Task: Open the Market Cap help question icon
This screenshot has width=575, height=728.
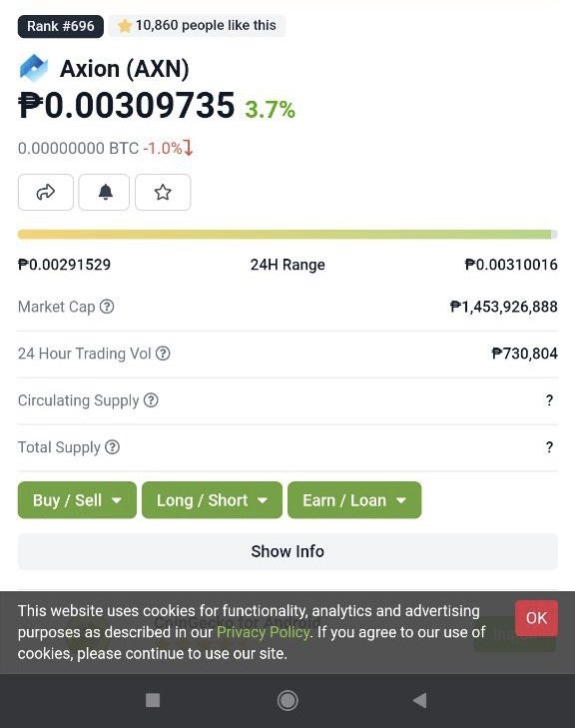Action: tap(107, 307)
